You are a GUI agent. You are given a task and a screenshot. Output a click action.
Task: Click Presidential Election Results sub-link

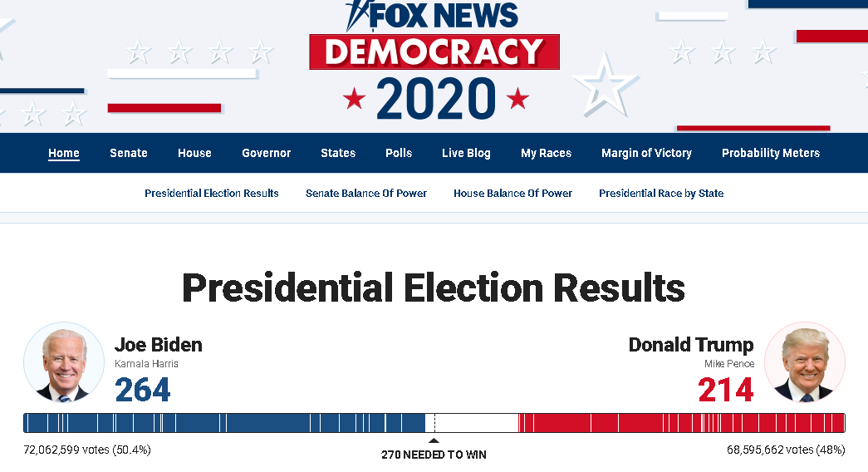[212, 194]
